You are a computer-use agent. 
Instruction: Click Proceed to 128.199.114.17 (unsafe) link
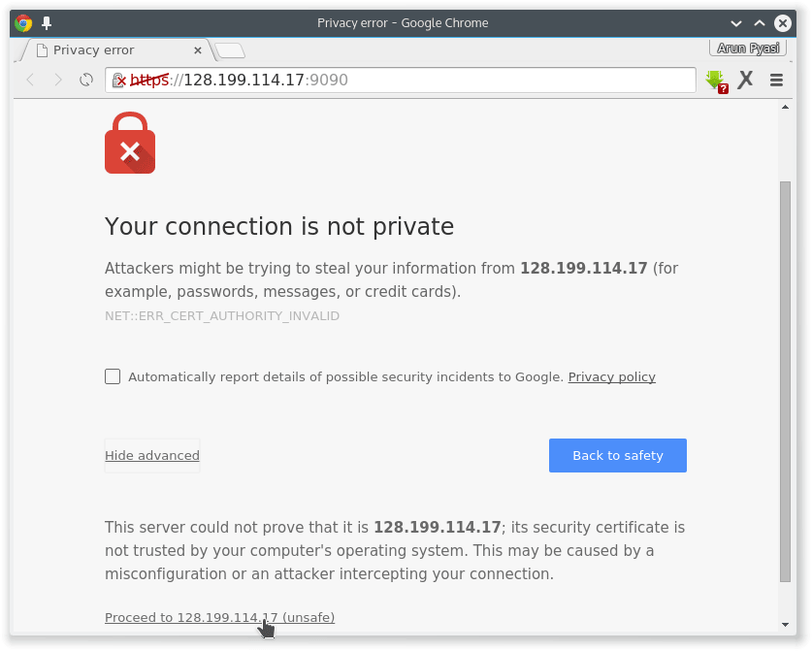(219, 617)
